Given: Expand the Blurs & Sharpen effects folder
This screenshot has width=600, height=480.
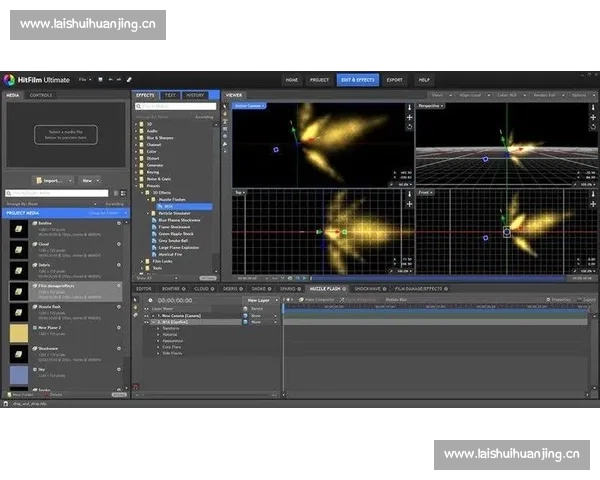Looking at the screenshot, I should coord(138,137).
